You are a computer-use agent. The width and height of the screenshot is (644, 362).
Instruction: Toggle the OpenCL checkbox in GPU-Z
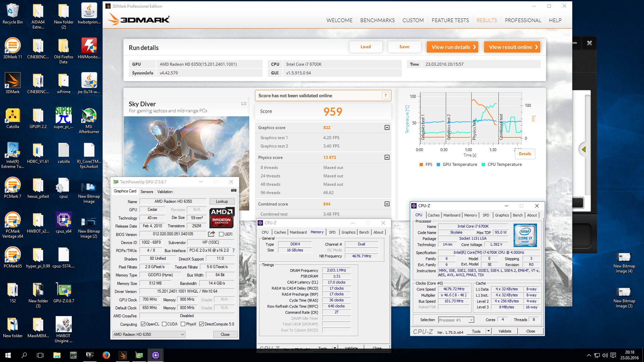point(143,324)
